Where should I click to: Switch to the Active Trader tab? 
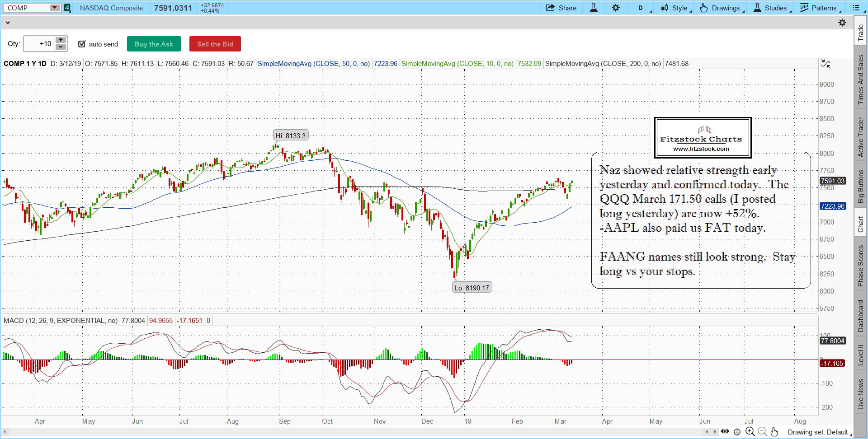coord(860,137)
